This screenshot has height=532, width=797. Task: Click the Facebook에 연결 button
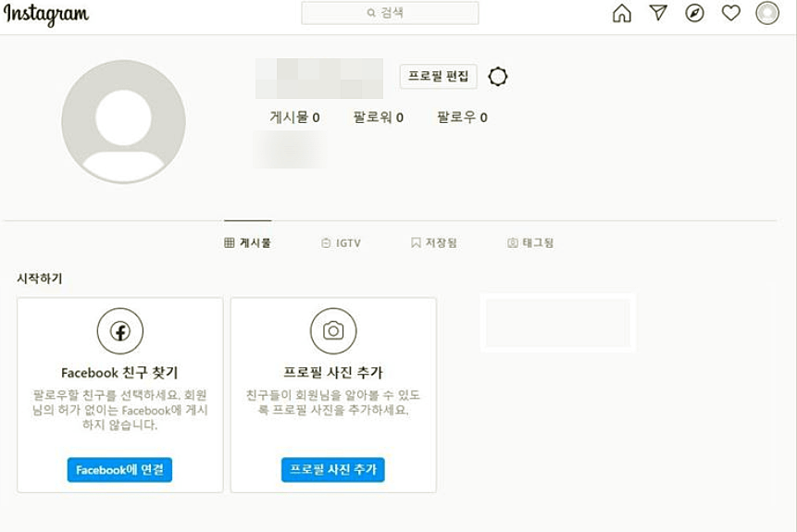pyautogui.click(x=119, y=469)
